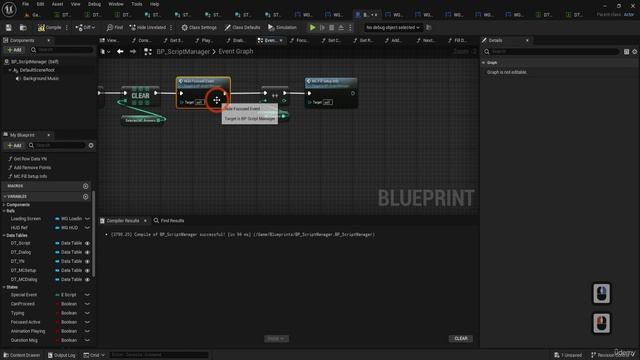Open My Blueprint settings gear
The image size is (640, 360).
91,145
